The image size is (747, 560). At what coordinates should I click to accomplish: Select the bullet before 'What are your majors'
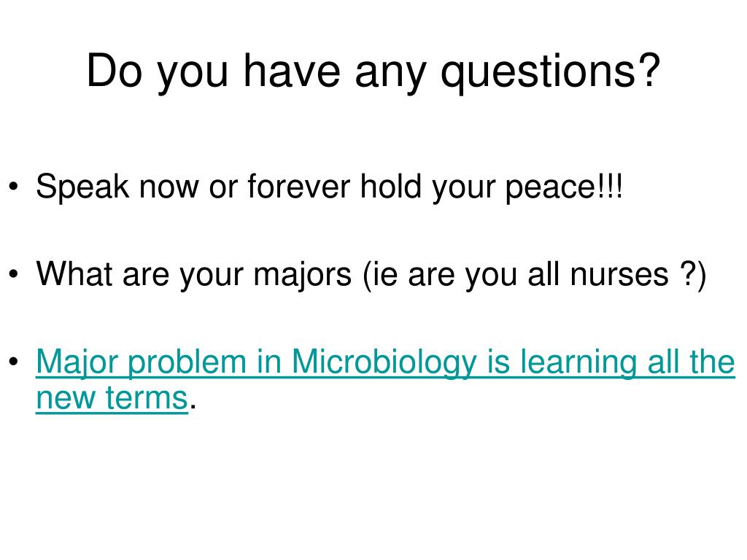pos(13,274)
